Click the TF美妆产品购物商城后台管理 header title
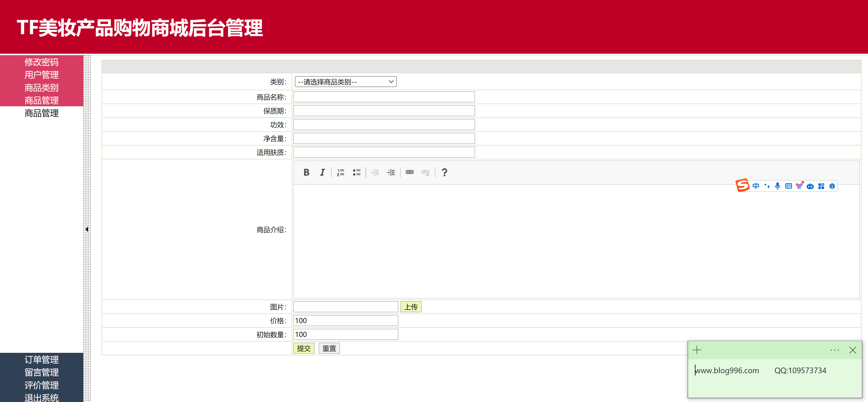The image size is (868, 402). coord(140,28)
